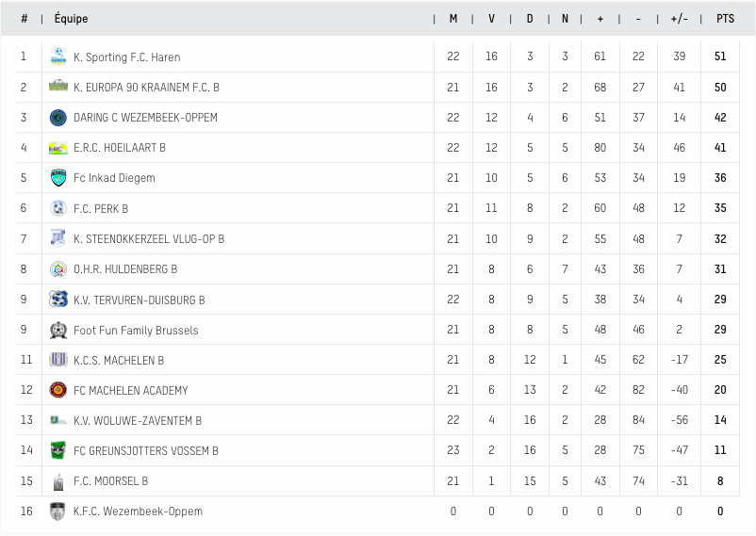Click the K. Europa 90 Kraainem logo
The image size is (756, 536).
pyautogui.click(x=58, y=87)
